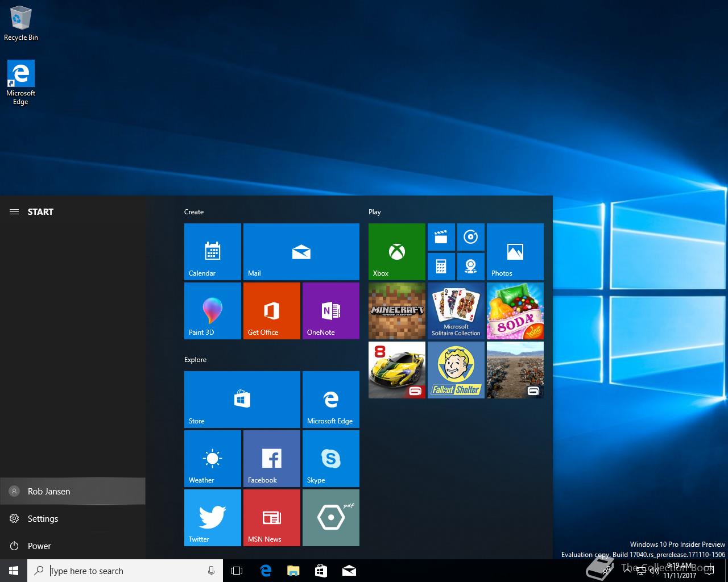Click the Explore group header
The height and width of the screenshot is (582, 728).
pyautogui.click(x=195, y=360)
